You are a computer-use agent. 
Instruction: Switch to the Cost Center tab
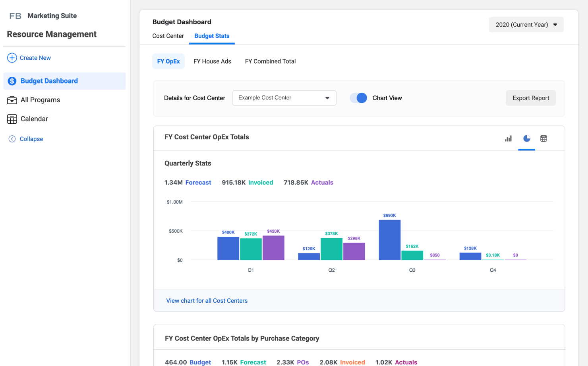(x=168, y=36)
